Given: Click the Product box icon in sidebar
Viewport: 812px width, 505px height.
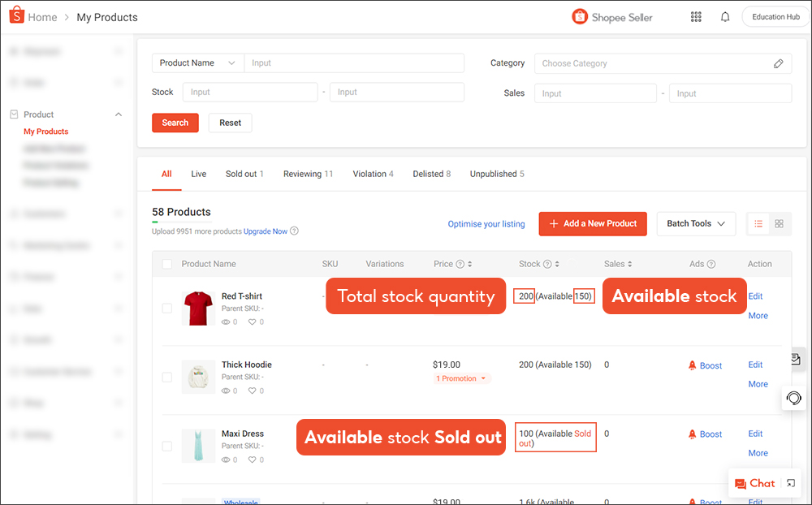Looking at the screenshot, I should tap(14, 114).
